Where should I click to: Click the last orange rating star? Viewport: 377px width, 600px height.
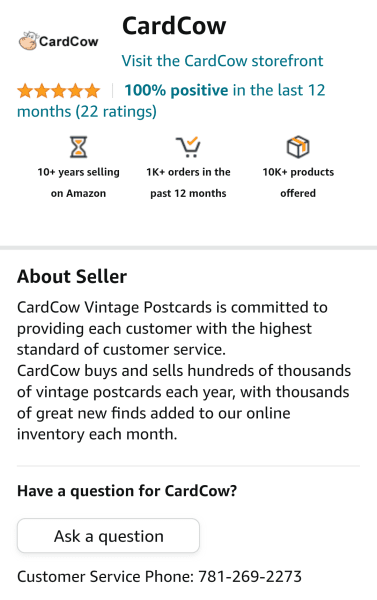[92, 91]
